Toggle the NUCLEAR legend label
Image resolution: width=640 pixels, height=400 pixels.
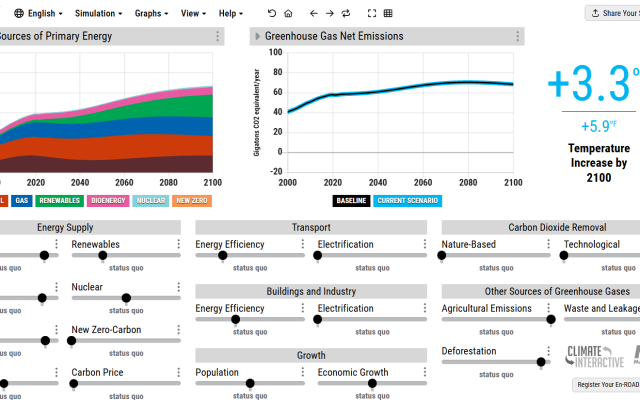tap(151, 201)
